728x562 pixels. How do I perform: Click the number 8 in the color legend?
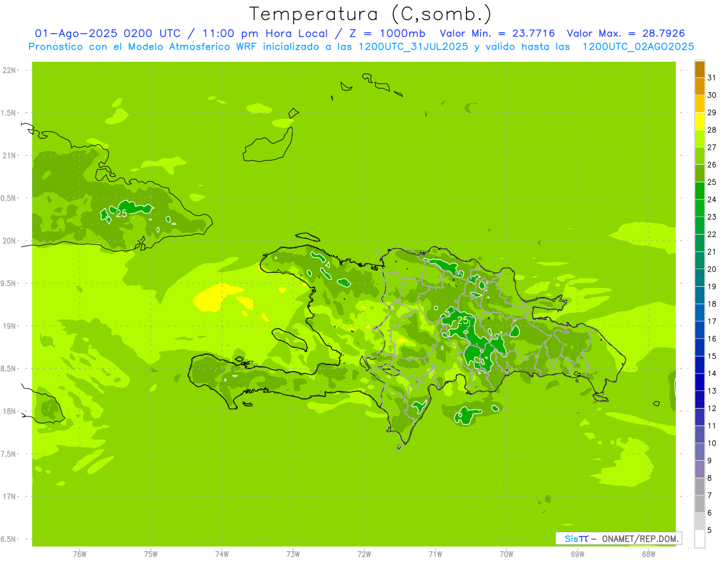tap(710, 478)
